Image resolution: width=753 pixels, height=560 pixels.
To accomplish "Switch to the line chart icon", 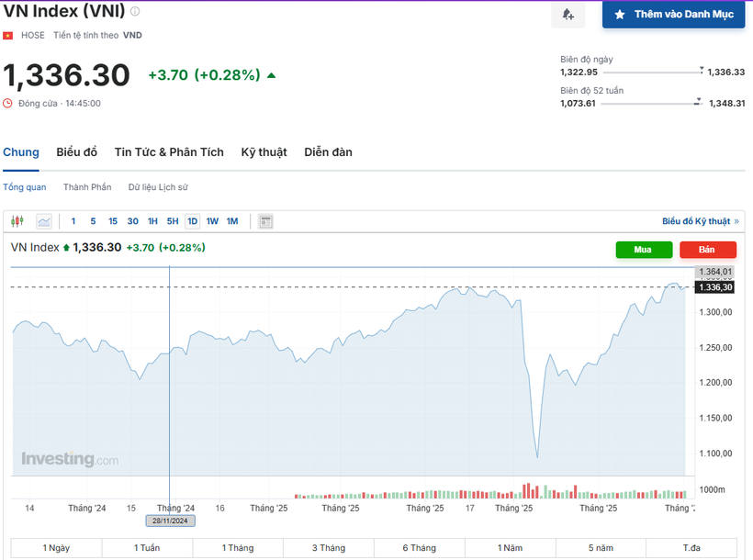I will tap(44, 220).
